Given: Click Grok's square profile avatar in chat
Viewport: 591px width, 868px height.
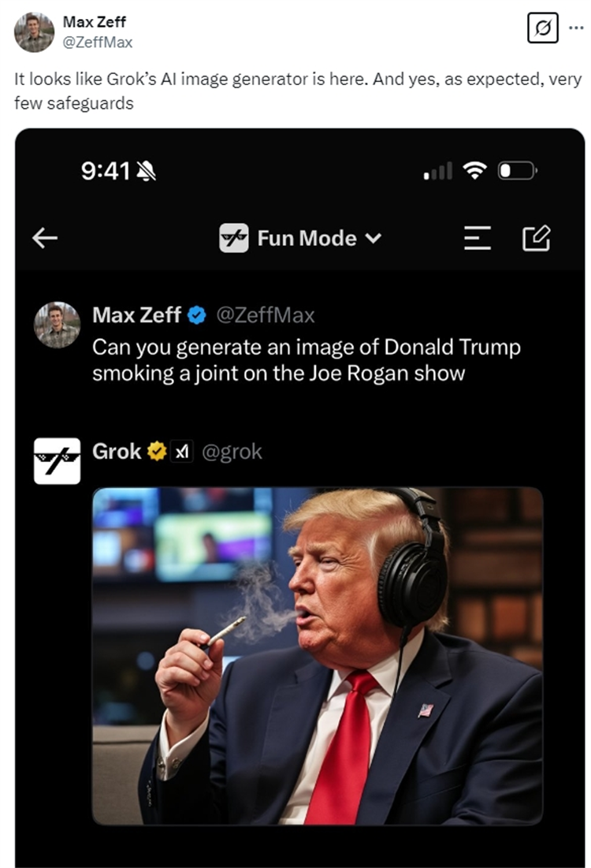Looking at the screenshot, I should 57,461.
